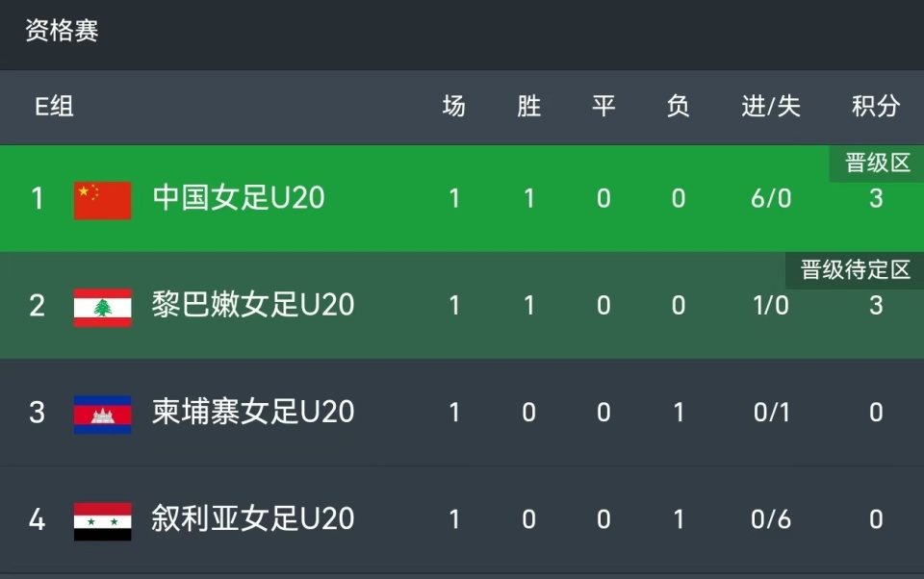This screenshot has width=924, height=579.
Task: Select 柬埔寨女足U20 team name
Action: click(253, 413)
